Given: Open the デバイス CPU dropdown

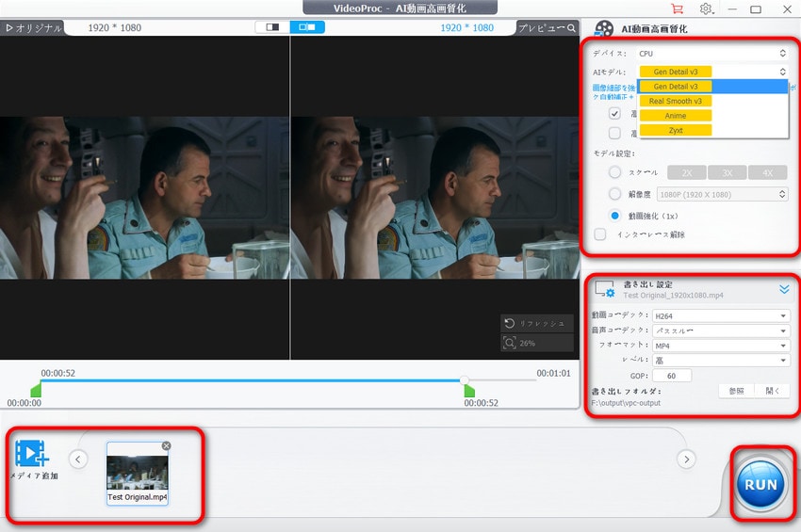Looking at the screenshot, I should click(x=712, y=53).
